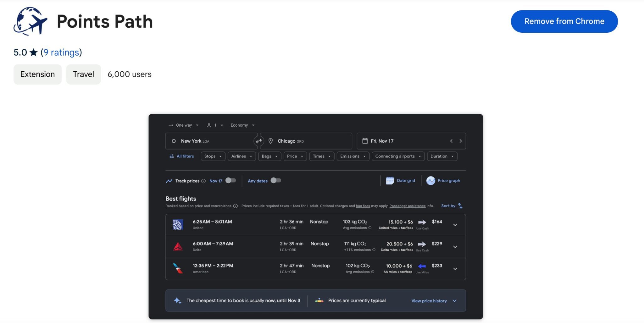Select the Extension category tag

point(37,74)
